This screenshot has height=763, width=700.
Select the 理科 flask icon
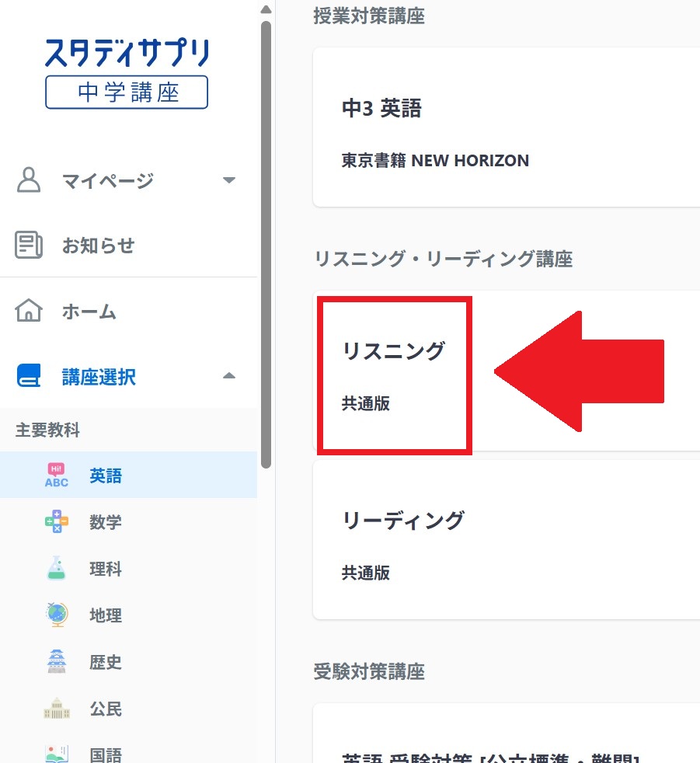click(55, 569)
